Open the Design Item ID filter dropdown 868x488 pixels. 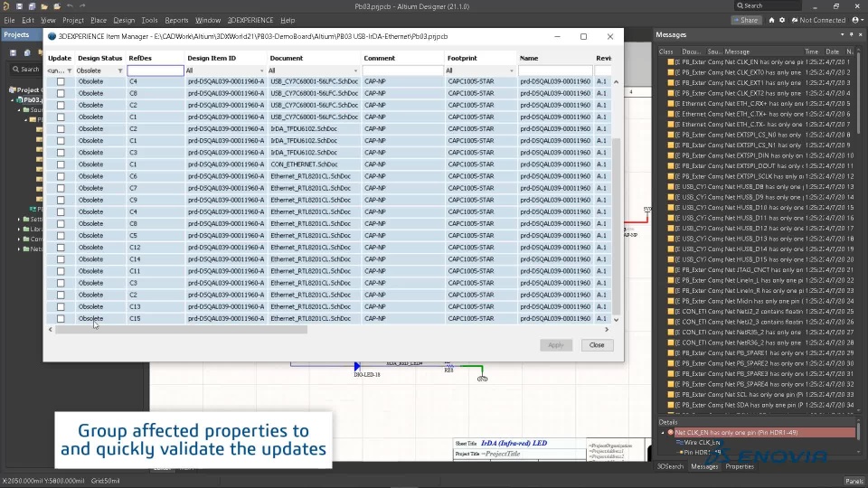[261, 70]
